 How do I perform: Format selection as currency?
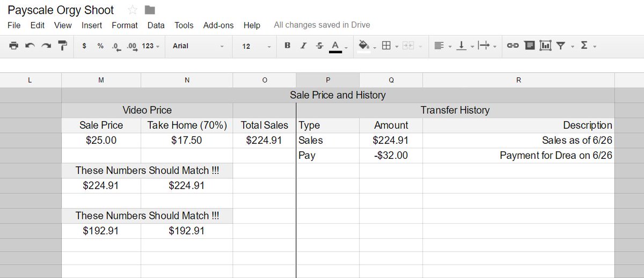click(x=84, y=46)
